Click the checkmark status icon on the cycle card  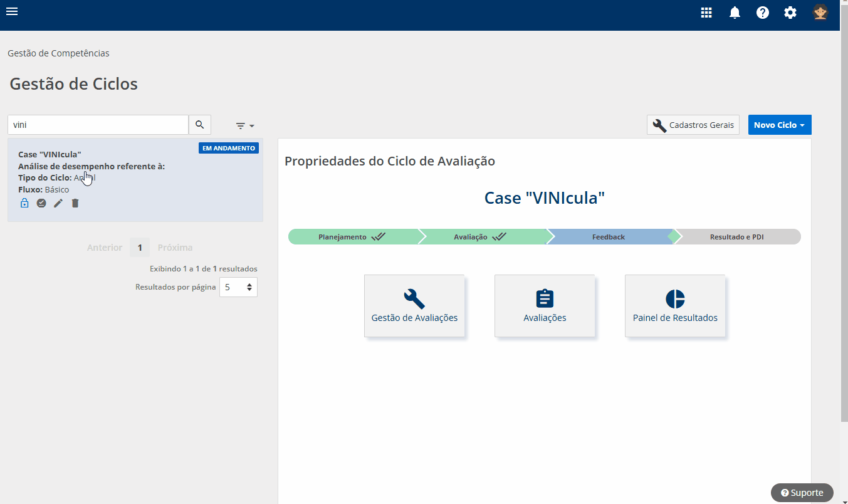tap(41, 203)
